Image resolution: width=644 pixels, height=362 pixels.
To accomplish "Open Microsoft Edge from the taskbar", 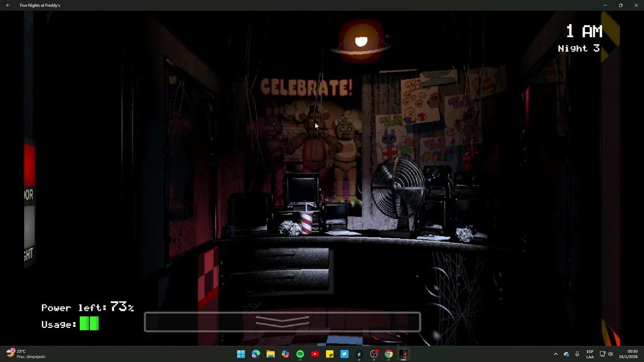I will click(x=256, y=354).
